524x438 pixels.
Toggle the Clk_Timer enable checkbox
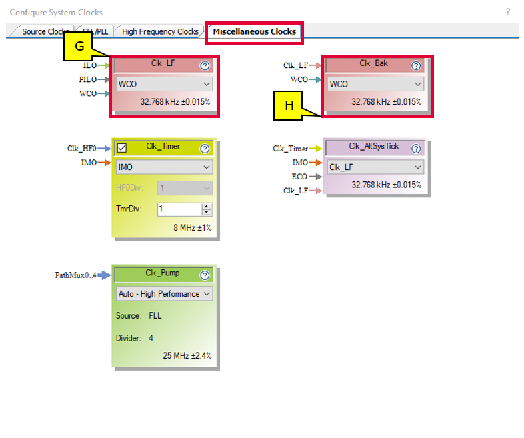(122, 148)
